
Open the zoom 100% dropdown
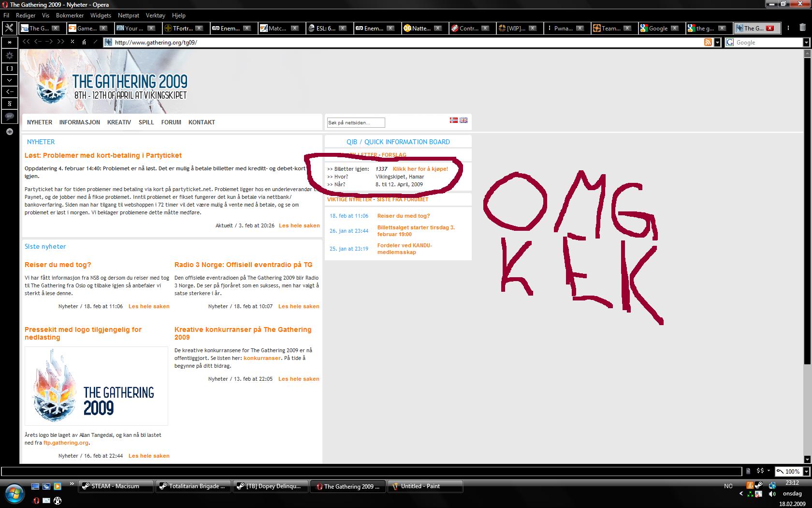806,471
